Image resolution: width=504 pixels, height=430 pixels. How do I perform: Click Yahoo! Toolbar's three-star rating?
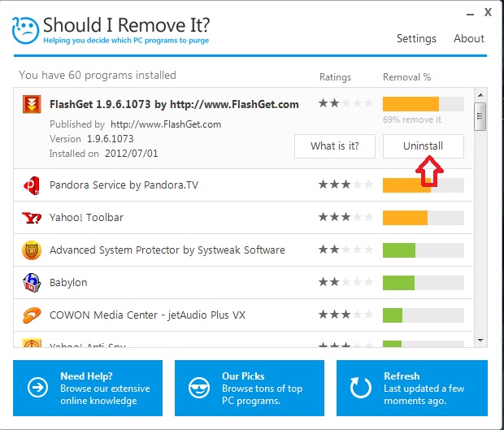(345, 217)
